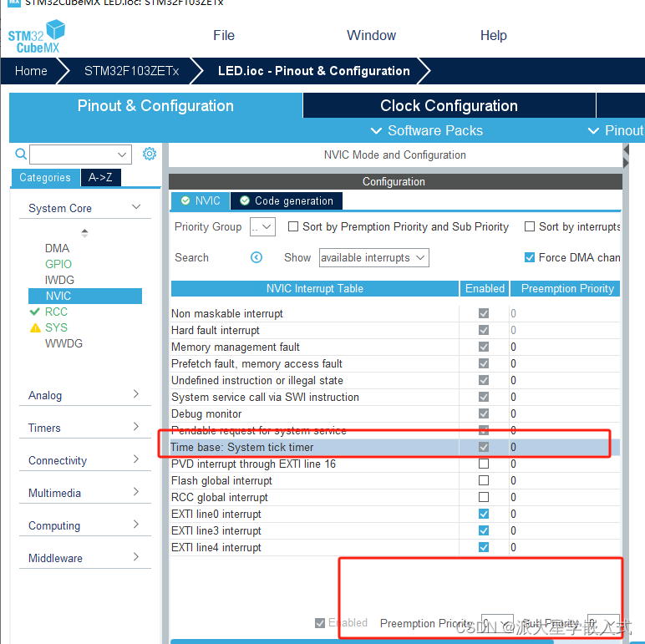Open the Show available interrupts dropdown
645x644 pixels.
point(374,258)
